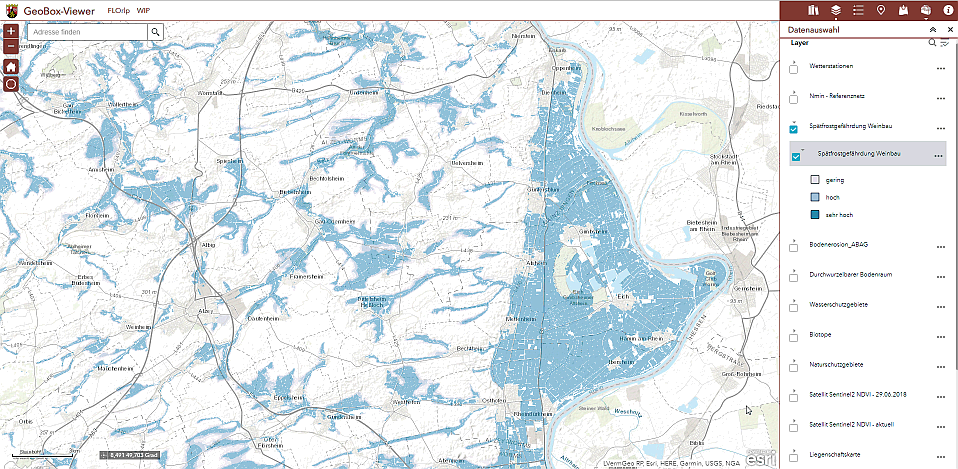Viewport: 958px width, 469px height.
Task: Collapse the Datenauswahl panel with double chevron
Action: 932,29
